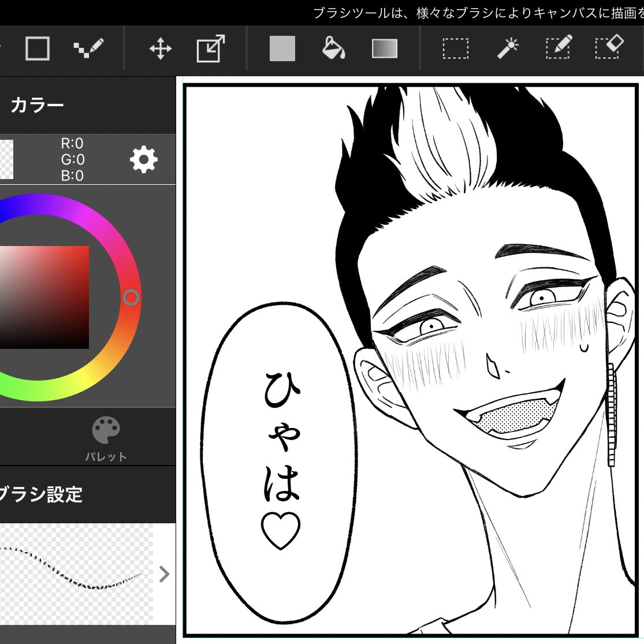Pick a color in saturation square
644x644 pixels.
point(44,297)
